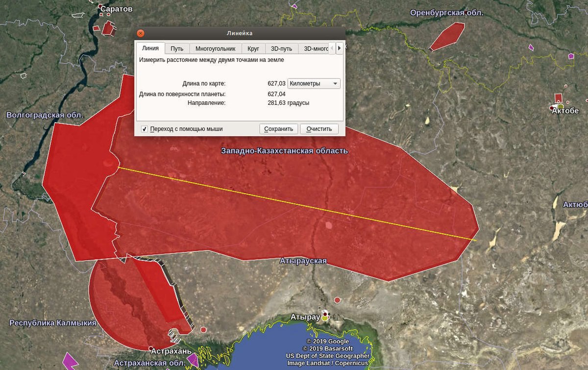
Task: Open the Круг measurement tab
Action: [253, 49]
